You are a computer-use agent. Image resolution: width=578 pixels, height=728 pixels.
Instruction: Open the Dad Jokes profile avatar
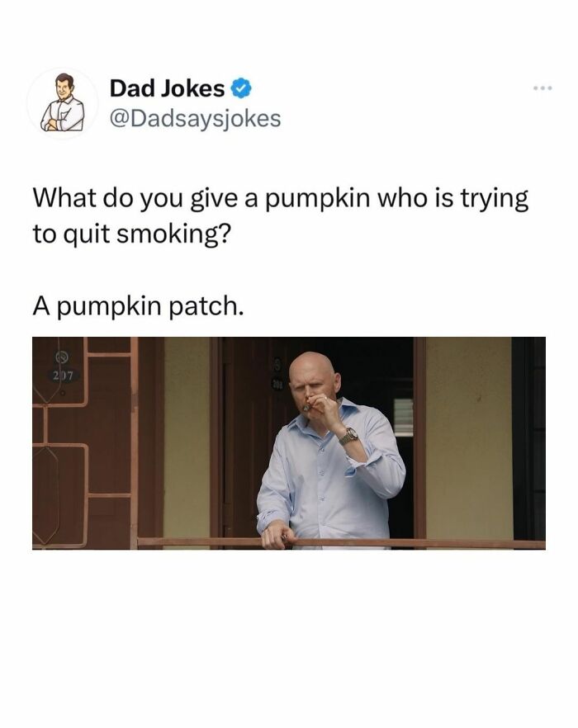click(x=62, y=102)
